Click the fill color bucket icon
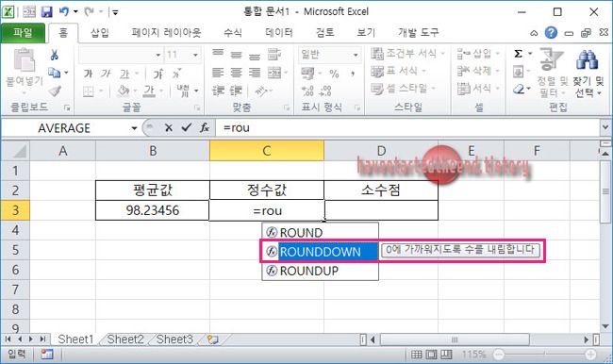 (124, 91)
